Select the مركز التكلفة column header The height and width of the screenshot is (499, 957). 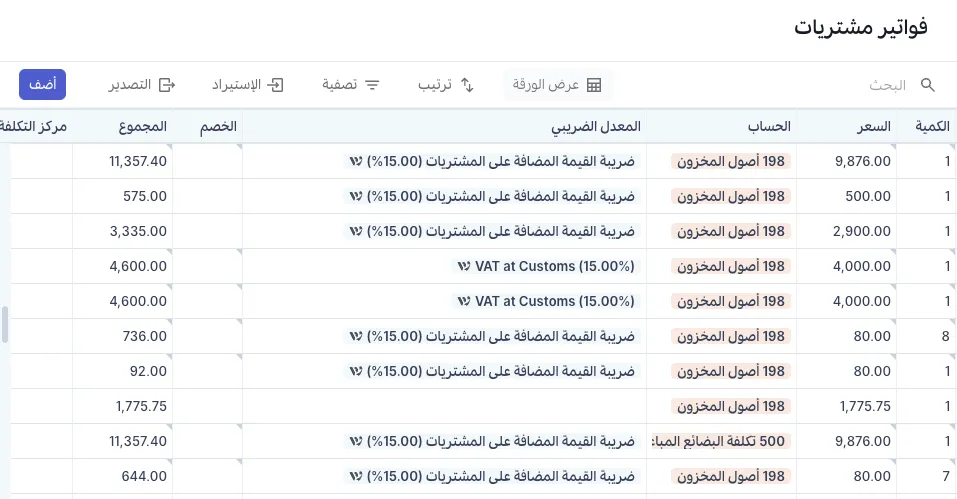click(34, 126)
